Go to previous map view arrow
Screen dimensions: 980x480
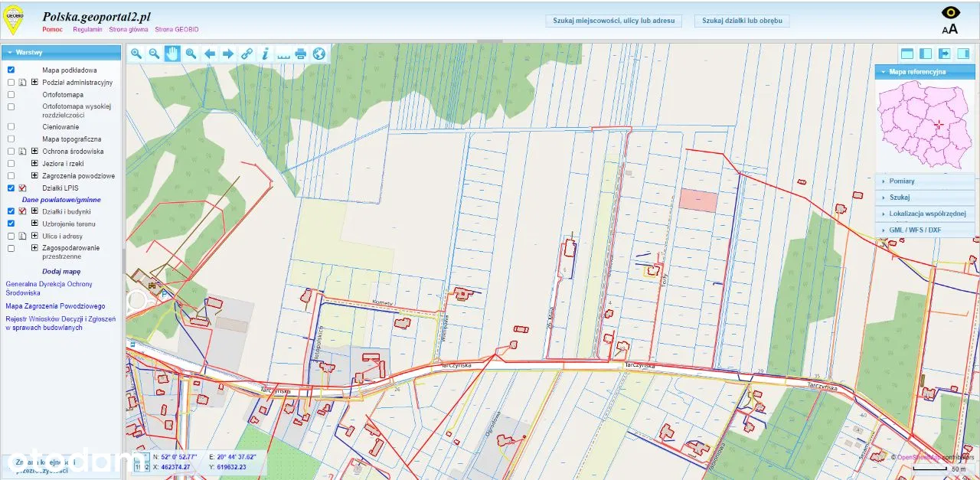[x=209, y=54]
